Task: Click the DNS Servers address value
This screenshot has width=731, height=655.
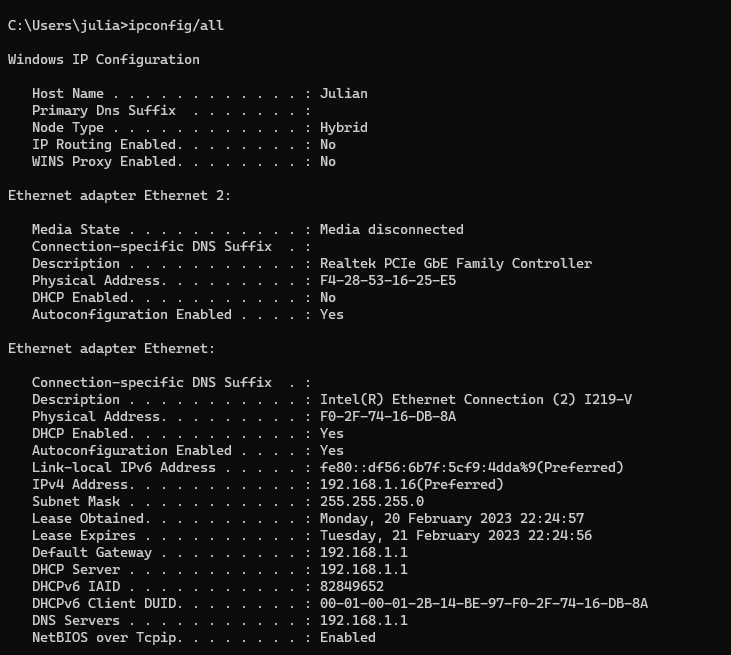Action: click(363, 620)
